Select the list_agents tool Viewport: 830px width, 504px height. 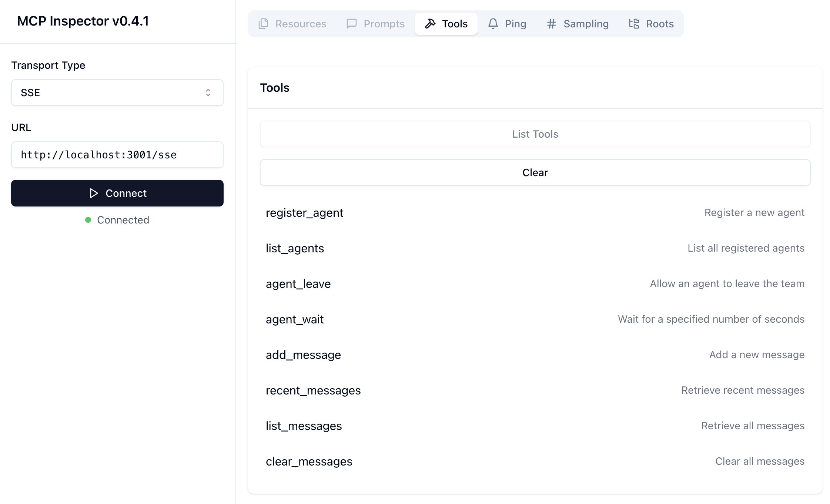click(295, 248)
